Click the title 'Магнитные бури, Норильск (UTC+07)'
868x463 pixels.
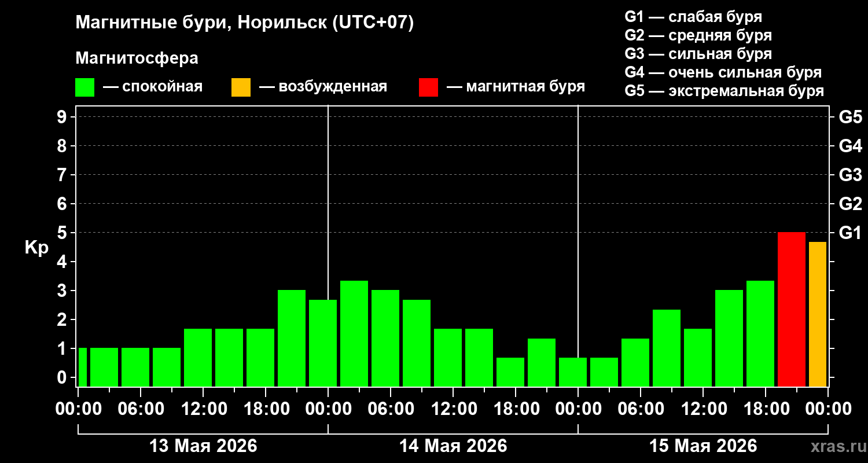tap(245, 23)
